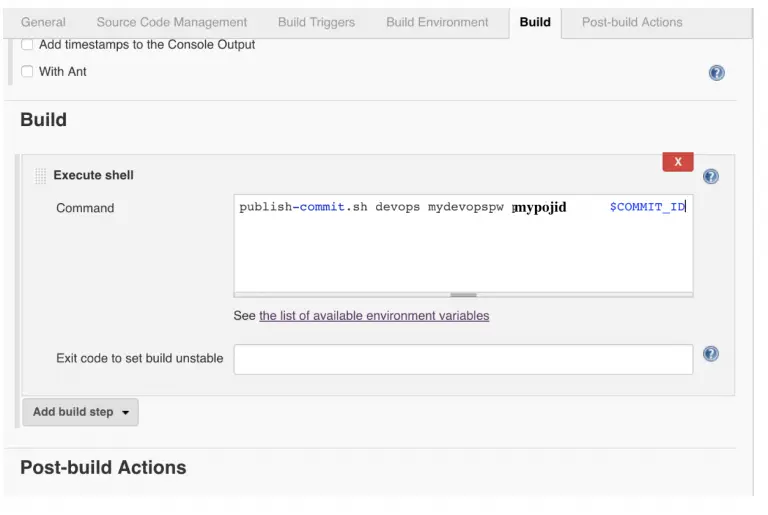
Task: Select the Build Environment tab
Action: 437,22
